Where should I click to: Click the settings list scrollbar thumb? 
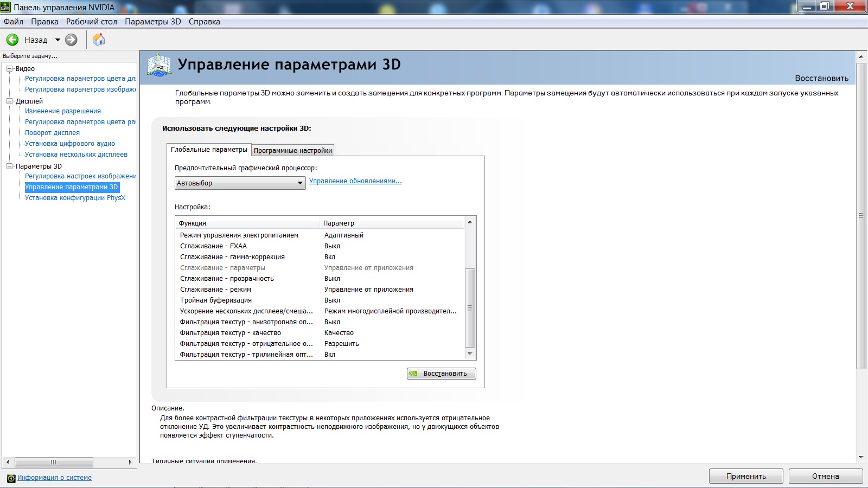pyautogui.click(x=470, y=308)
